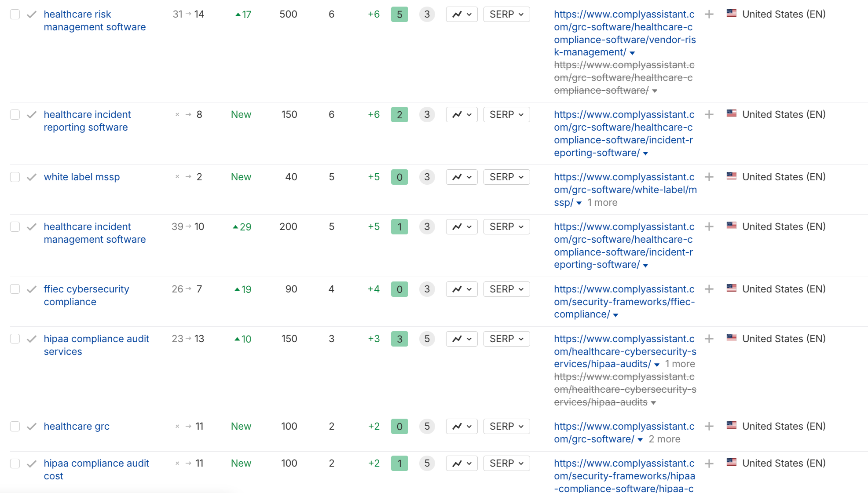The height and width of the screenshot is (493, 868).
Task: Click green difficulty badge 2 for healthcare incident reporting
Action: 399,115
